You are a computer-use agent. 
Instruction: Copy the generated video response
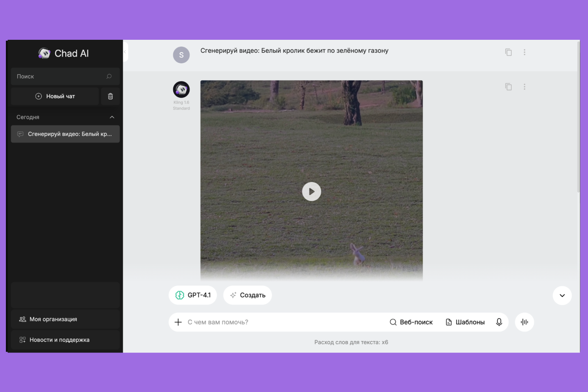coord(508,87)
